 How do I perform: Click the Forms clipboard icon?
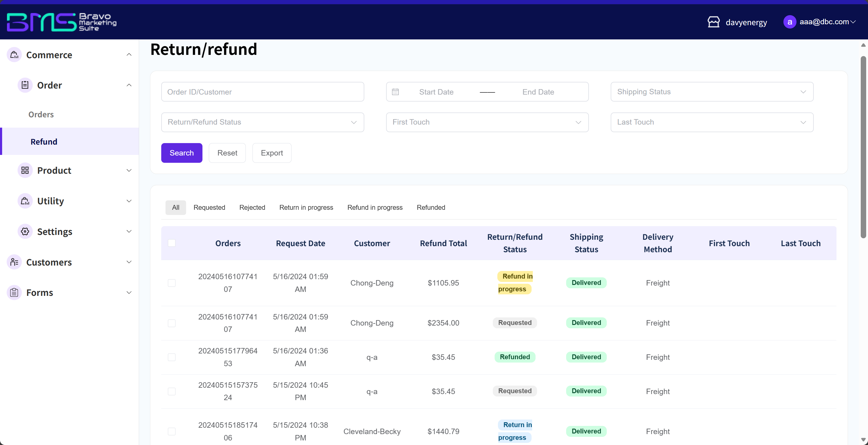(14, 292)
